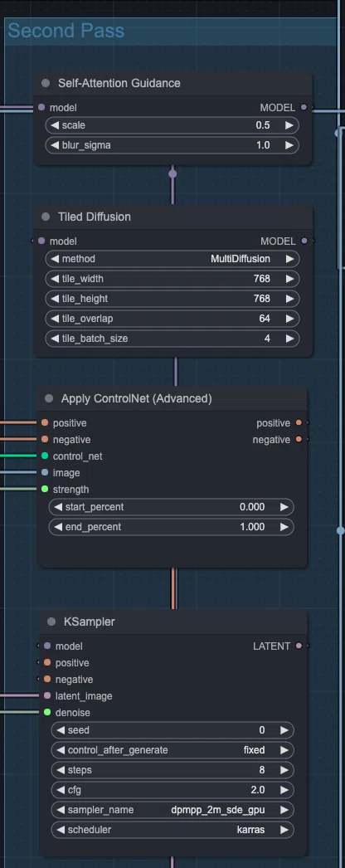This screenshot has height=868, width=345.
Task: Select previous method option in Tiled Diffusion
Action: pos(55,259)
